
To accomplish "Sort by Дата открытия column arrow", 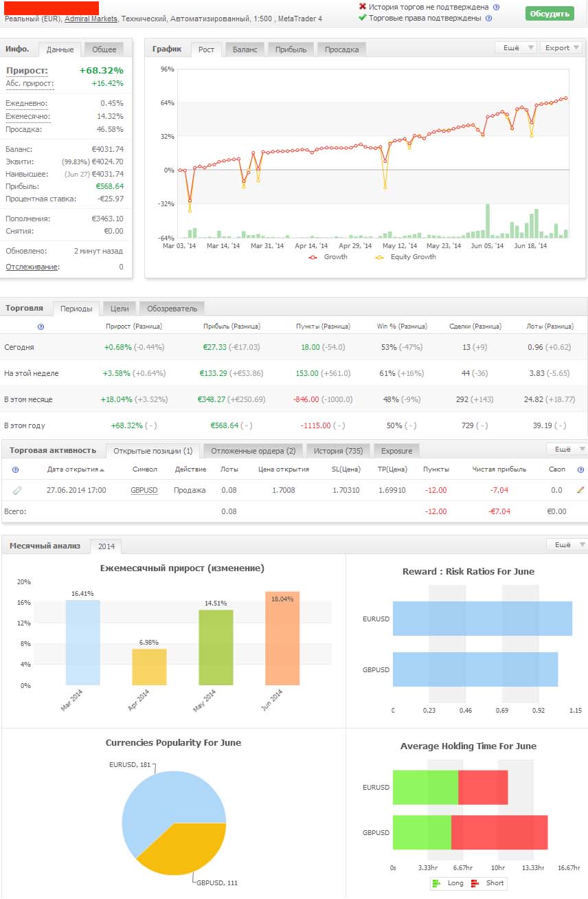I will (x=102, y=470).
